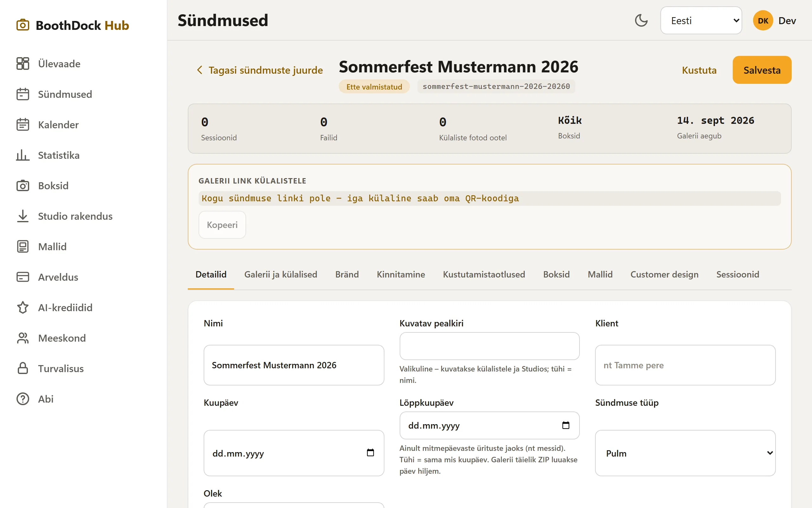Select the Boksid tab in event tabs
Viewport: 812px width, 508px height.
pos(556,275)
